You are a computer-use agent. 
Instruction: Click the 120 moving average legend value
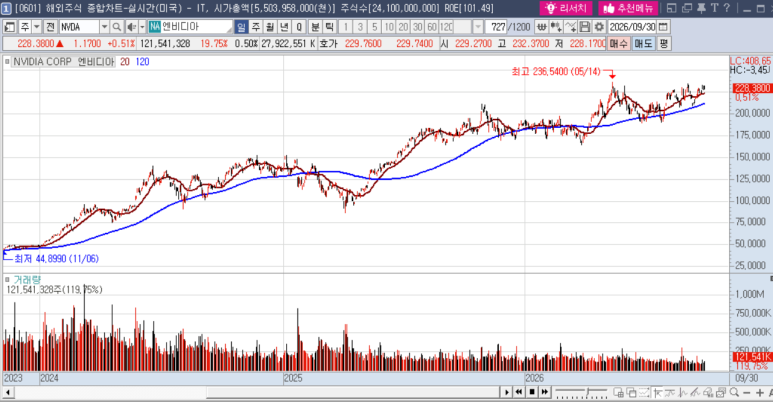(x=142, y=62)
